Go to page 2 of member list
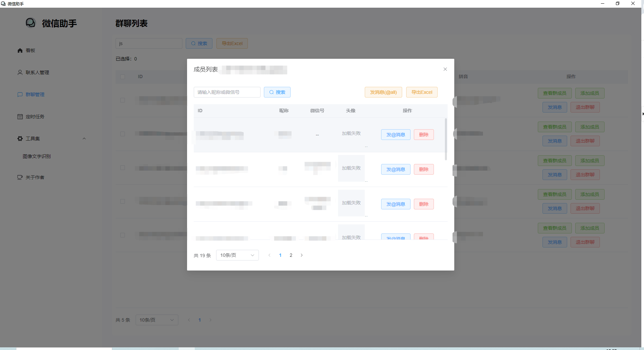The image size is (644, 350). 291,255
